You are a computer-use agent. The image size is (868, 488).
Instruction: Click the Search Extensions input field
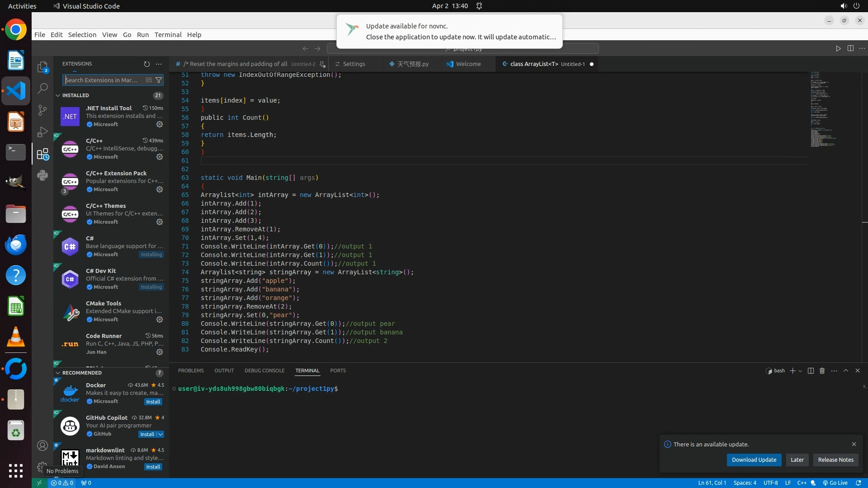102,80
